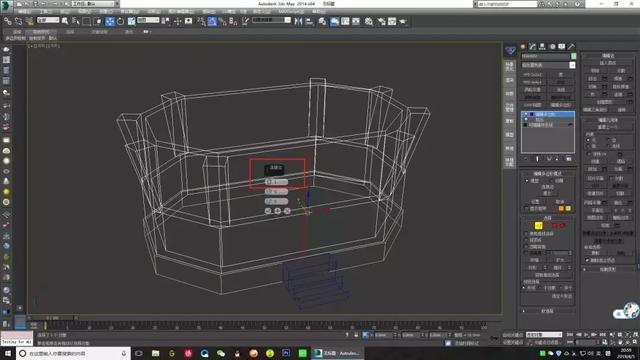Expand the collapsed rollout under Edit Geometry
The height and width of the screenshot is (360, 640).
click(608, 269)
